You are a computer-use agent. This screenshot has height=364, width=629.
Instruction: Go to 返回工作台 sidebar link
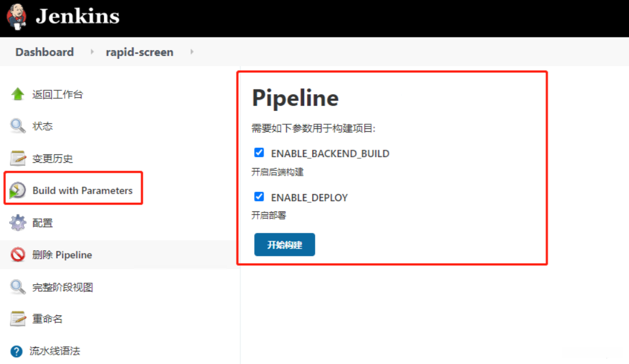pos(57,95)
